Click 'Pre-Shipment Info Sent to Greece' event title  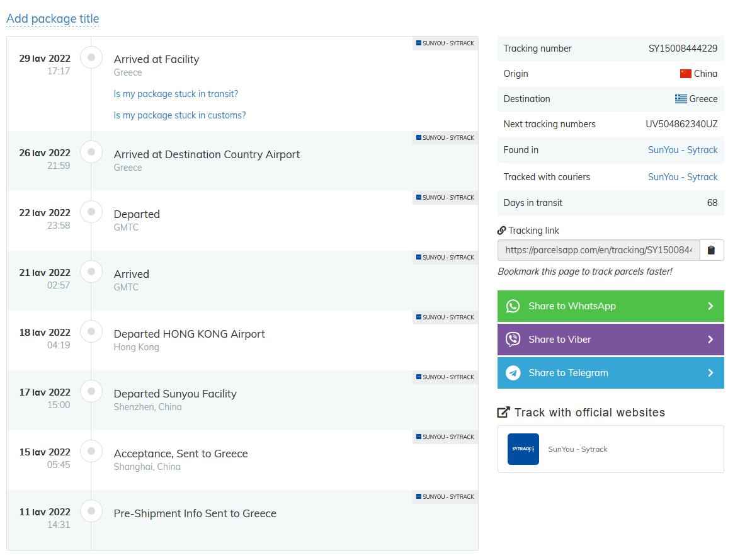(x=195, y=514)
